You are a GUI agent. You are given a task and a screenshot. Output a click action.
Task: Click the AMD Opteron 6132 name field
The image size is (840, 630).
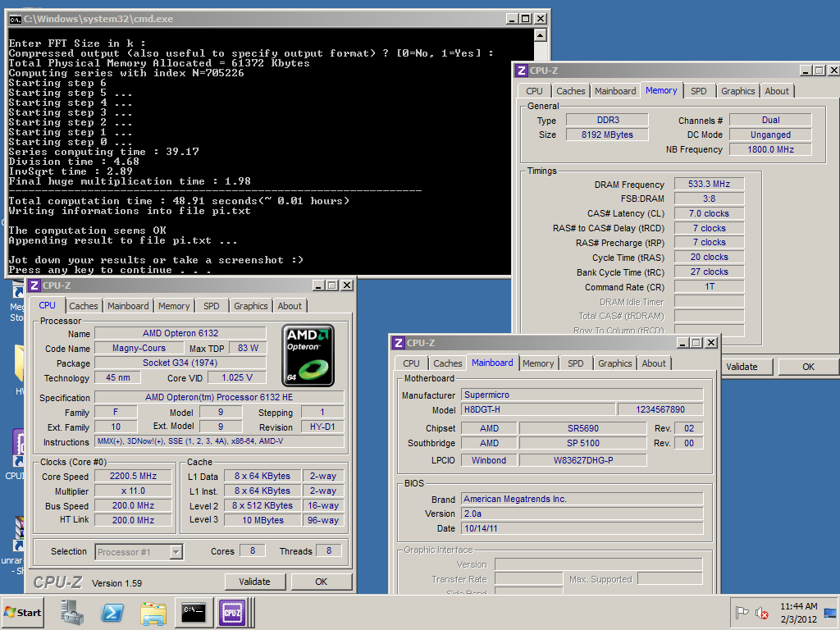[x=180, y=333]
